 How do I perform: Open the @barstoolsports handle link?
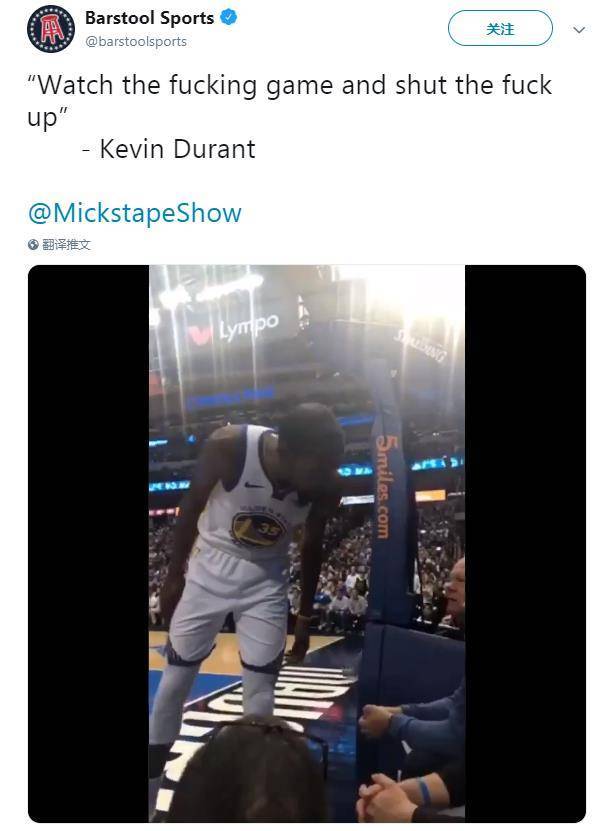coord(136,41)
